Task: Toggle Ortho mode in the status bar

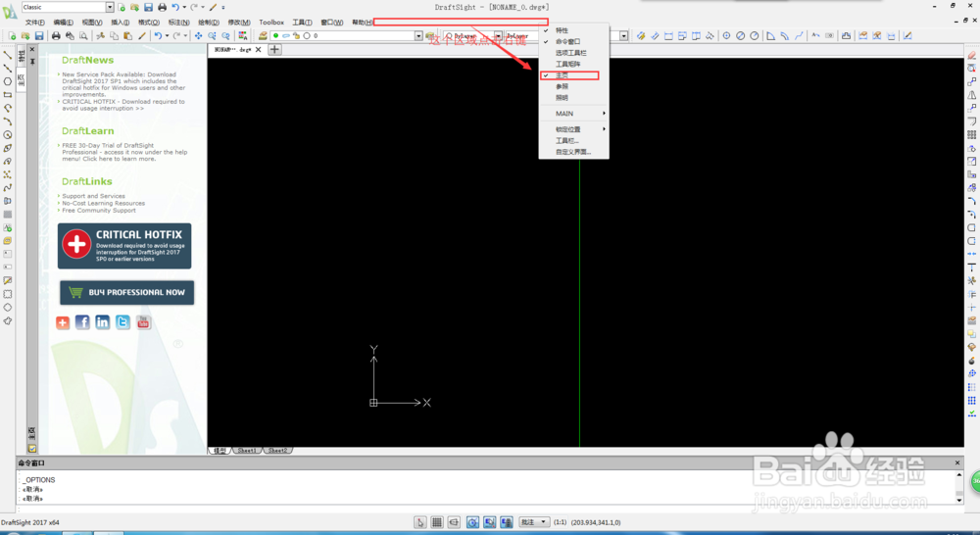Action: click(454, 522)
